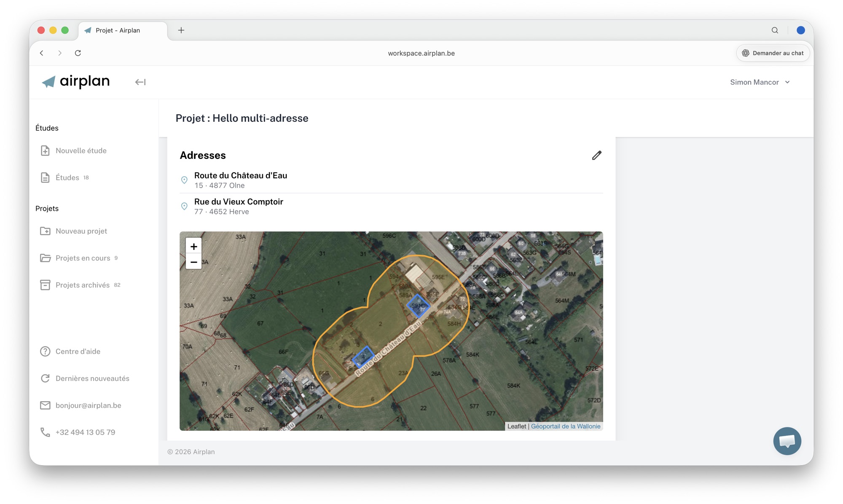Click the Nouveau projet folder-plus icon
The image size is (843, 504).
coord(45,231)
